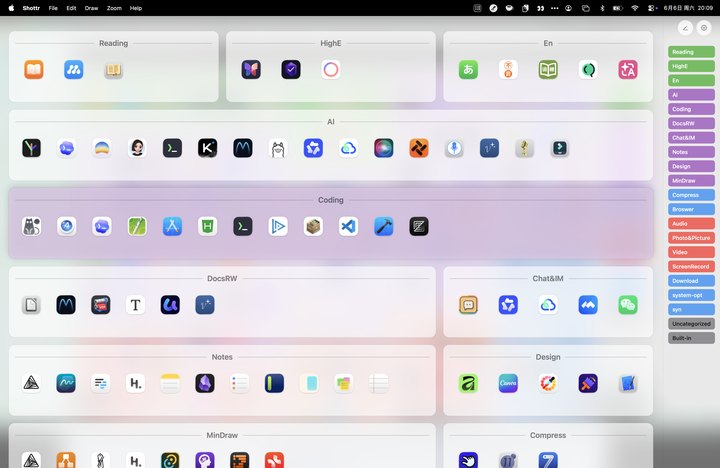The height and width of the screenshot is (468, 720).
Task: Open the Shottr menu in the menu bar
Action: [31, 8]
